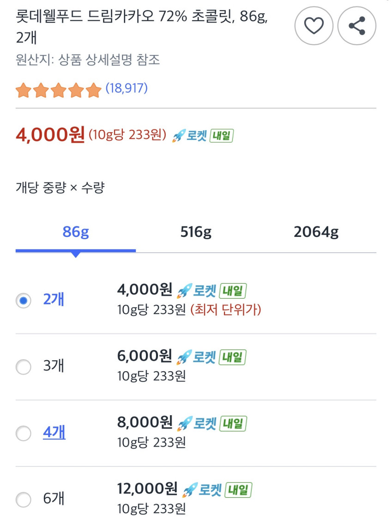Click the five-star rating icons

click(58, 90)
